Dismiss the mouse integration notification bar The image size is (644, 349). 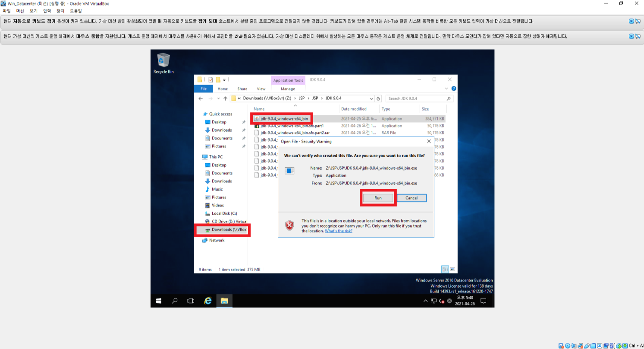tap(631, 36)
